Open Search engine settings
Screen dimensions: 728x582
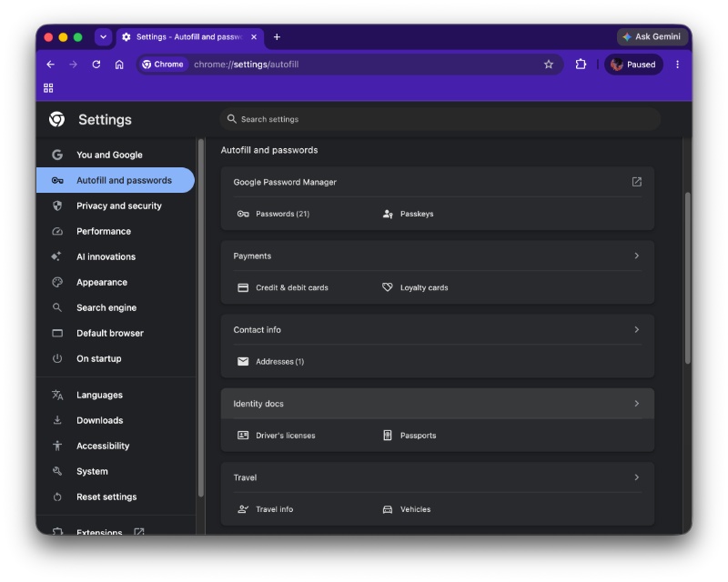[x=116, y=307]
